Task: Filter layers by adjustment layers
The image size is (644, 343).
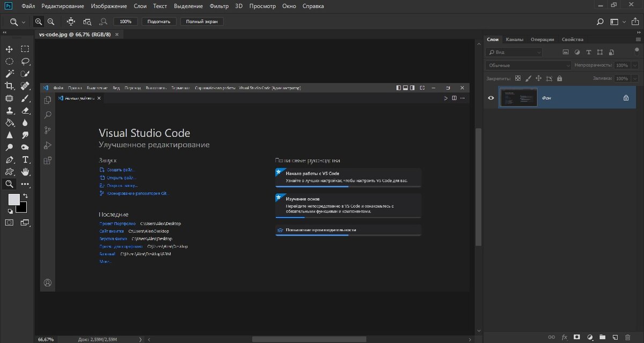Action: coord(577,52)
